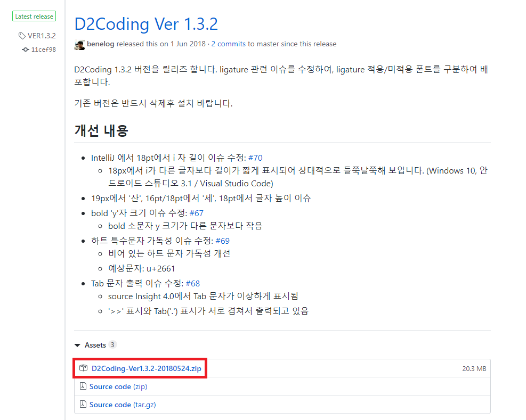This screenshot has width=526, height=420.
Task: Click the Assets label text
Action: coord(95,345)
